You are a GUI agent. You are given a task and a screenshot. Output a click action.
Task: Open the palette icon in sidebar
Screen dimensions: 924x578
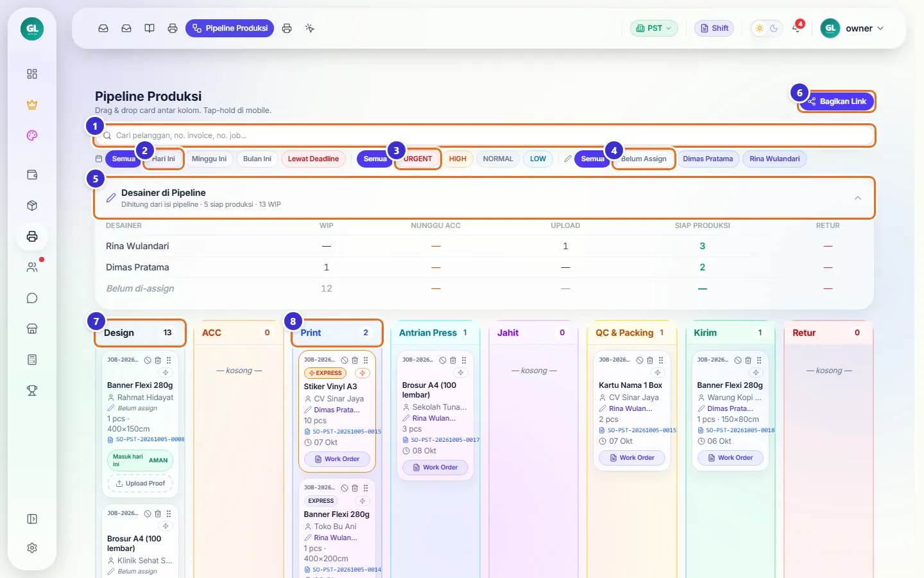tap(32, 136)
